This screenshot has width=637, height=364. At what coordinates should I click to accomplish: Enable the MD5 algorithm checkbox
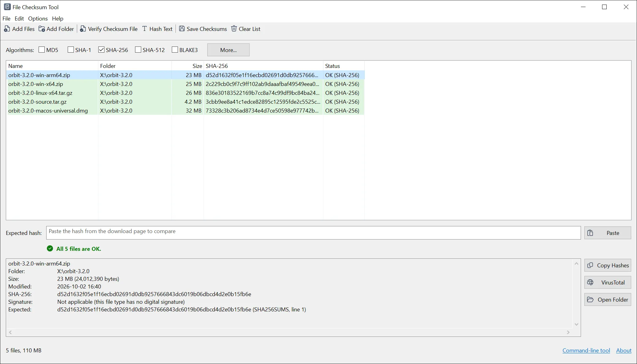click(42, 50)
